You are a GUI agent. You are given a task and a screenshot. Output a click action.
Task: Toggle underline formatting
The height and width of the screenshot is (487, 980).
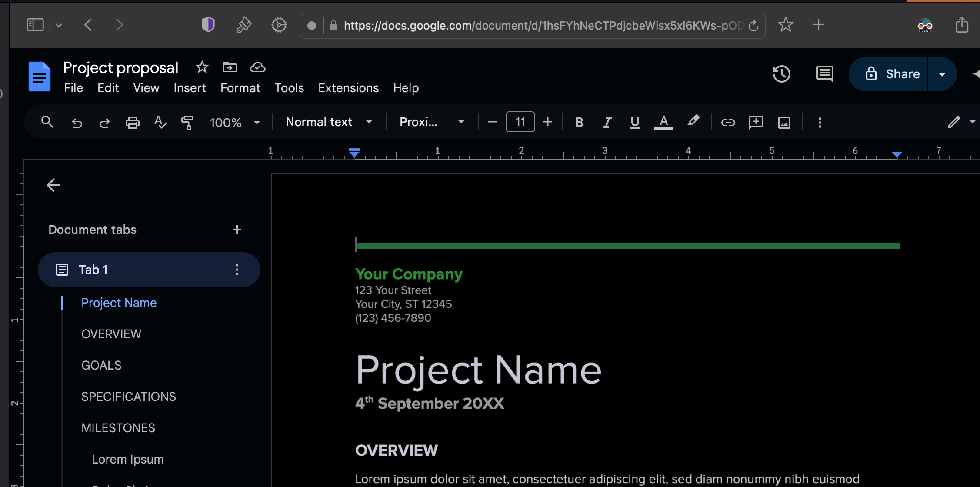pos(635,123)
